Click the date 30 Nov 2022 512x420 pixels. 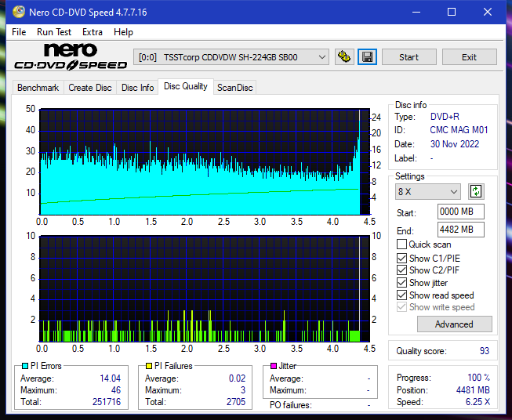point(455,144)
